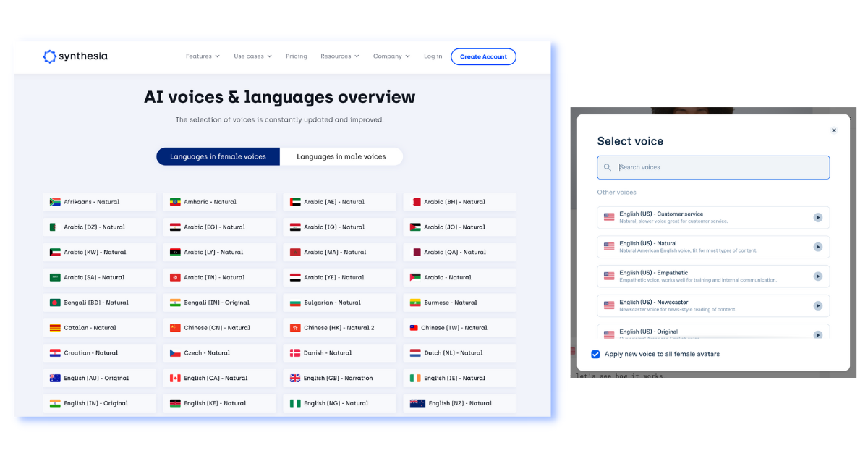Open the Use cases menu
This screenshot has height=456, width=868.
tap(252, 56)
